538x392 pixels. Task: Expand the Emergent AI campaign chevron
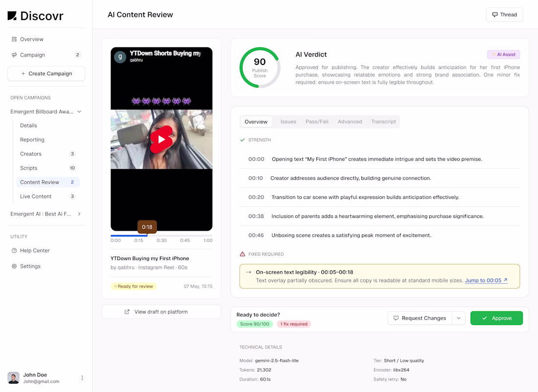point(79,214)
